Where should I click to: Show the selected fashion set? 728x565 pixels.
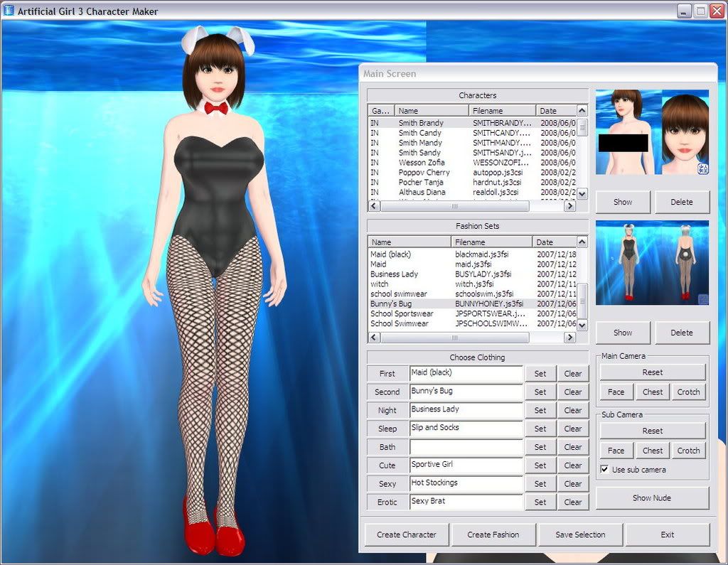[623, 333]
